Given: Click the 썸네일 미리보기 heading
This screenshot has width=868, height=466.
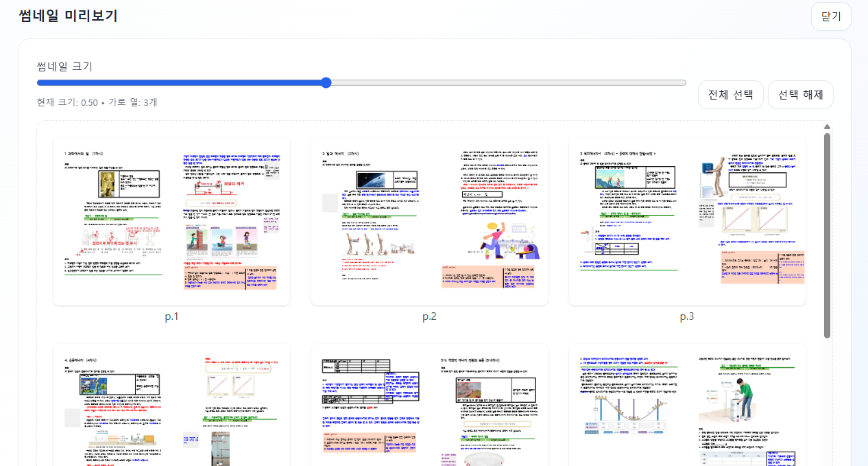Looking at the screenshot, I should click(x=68, y=16).
